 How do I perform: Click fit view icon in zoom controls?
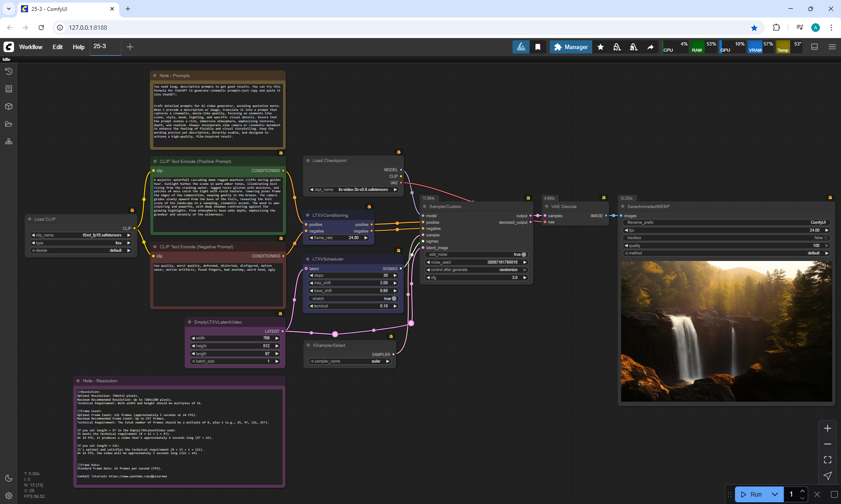pyautogui.click(x=827, y=460)
